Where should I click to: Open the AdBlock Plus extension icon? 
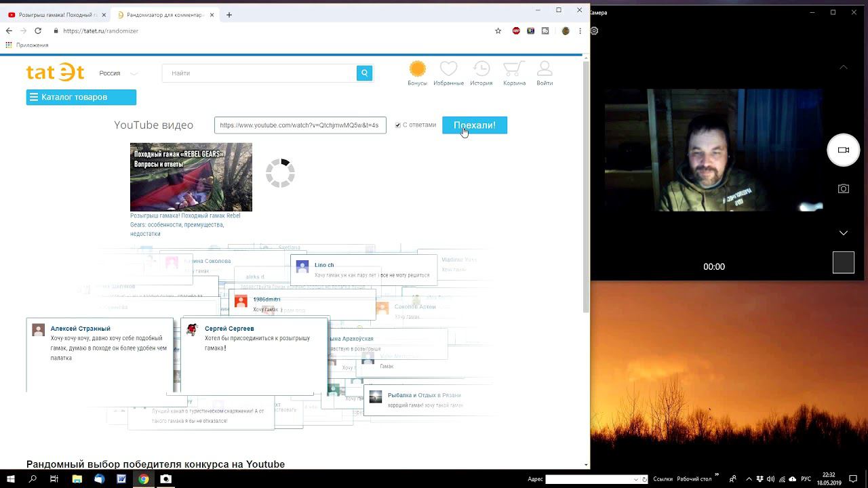[x=516, y=30]
